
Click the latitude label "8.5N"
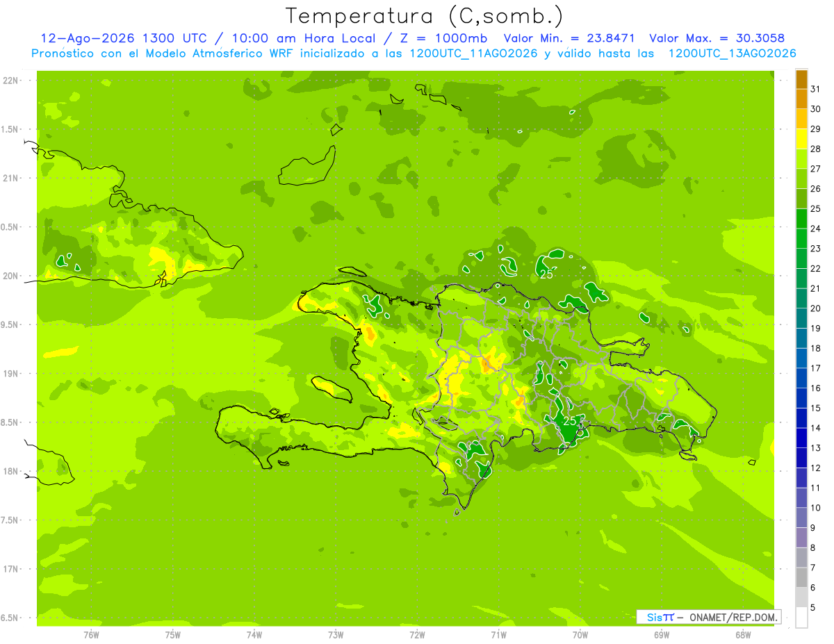click(x=10, y=422)
